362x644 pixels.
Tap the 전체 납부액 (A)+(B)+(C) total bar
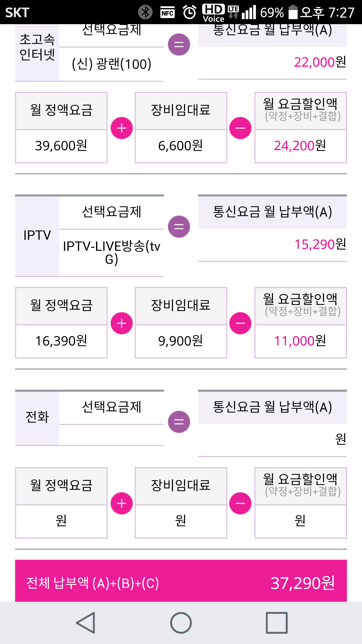pyautogui.click(x=181, y=583)
